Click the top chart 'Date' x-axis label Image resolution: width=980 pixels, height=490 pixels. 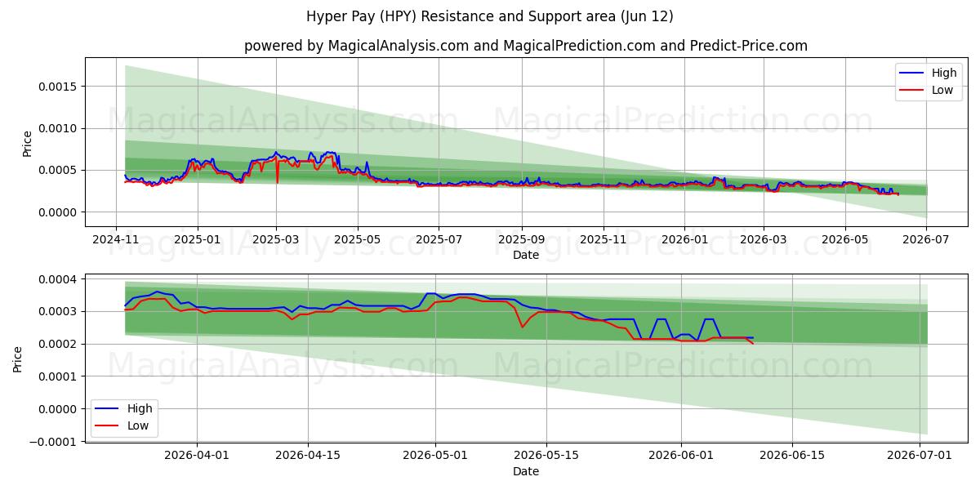pos(526,255)
